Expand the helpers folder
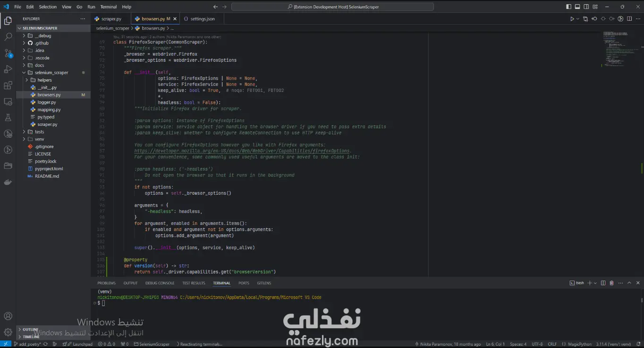The width and height of the screenshot is (644, 348). pos(44,80)
